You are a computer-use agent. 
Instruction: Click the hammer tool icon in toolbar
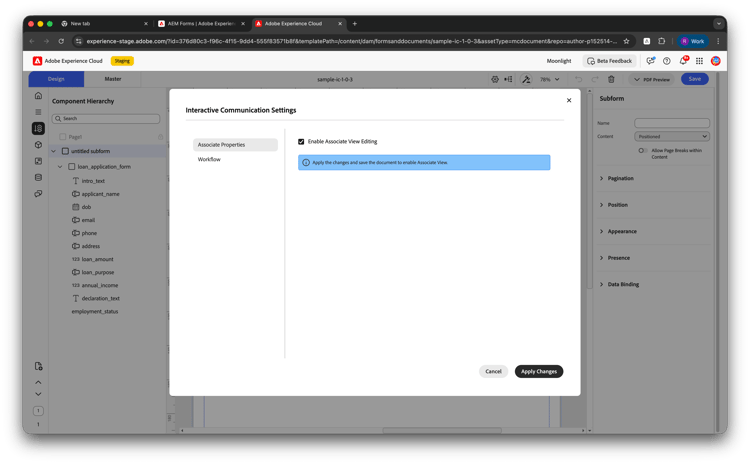click(x=526, y=79)
